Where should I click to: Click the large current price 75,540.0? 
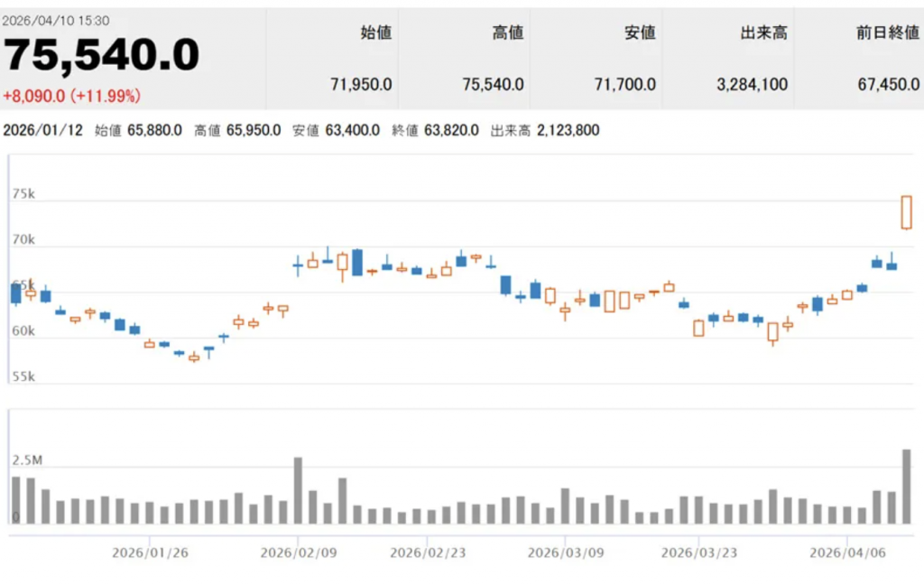pyautogui.click(x=100, y=58)
